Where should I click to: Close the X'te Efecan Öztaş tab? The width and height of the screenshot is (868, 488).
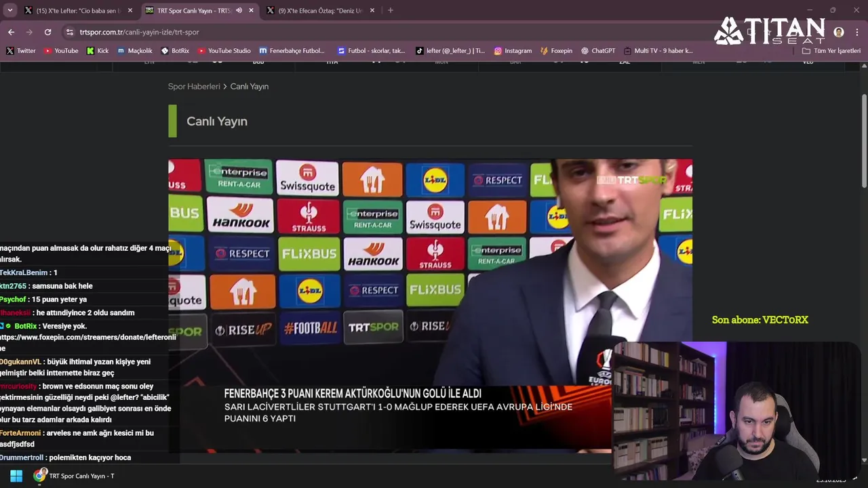coord(372,10)
